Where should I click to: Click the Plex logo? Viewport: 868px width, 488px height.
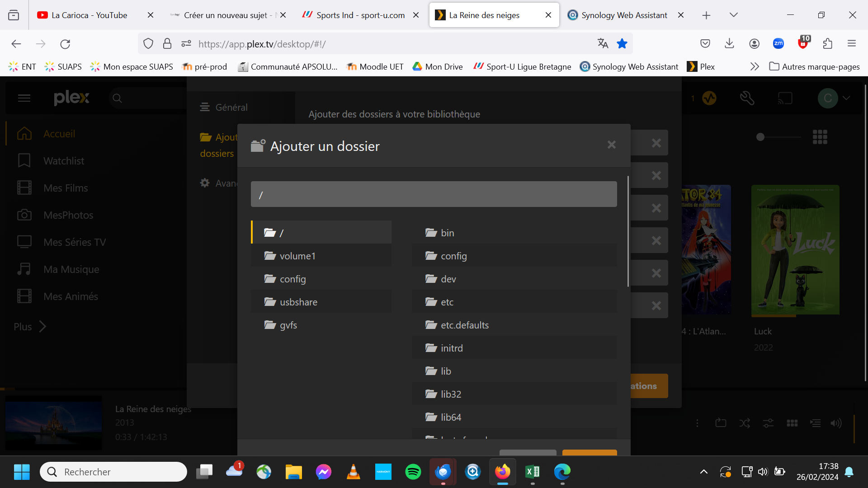[x=71, y=98]
